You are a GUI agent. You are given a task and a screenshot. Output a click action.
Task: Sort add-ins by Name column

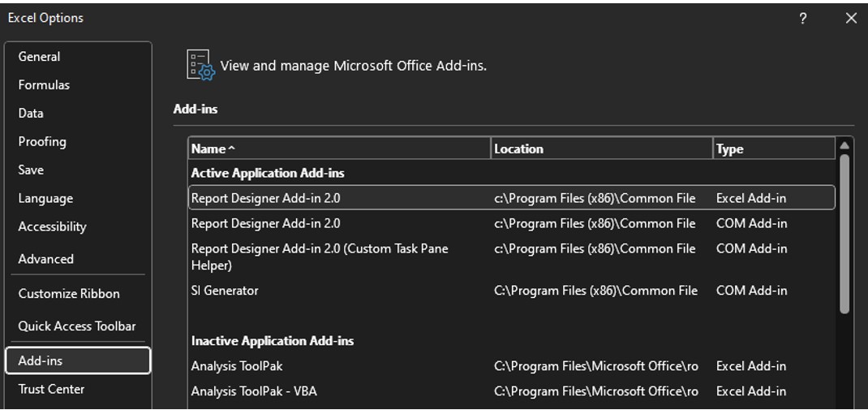(x=339, y=149)
